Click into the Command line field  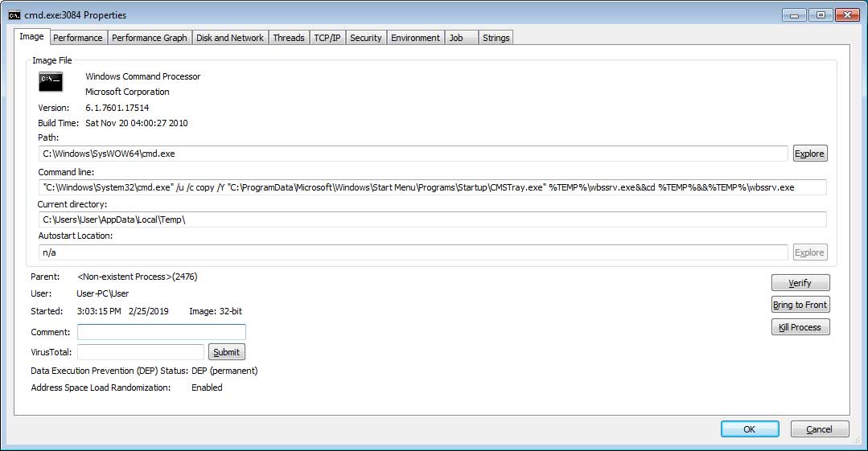(432, 187)
